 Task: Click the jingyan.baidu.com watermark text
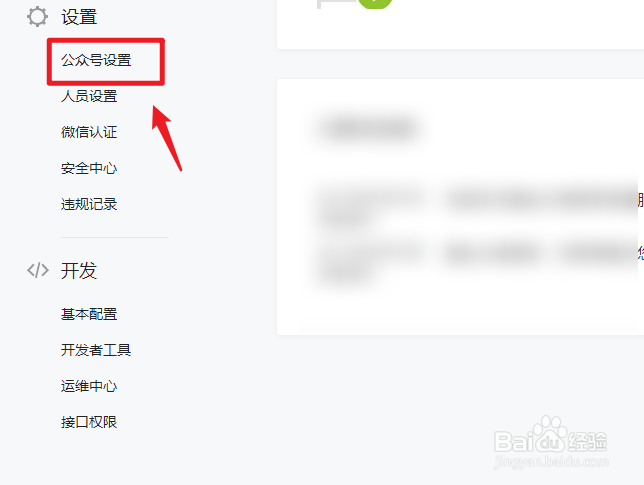point(551,462)
